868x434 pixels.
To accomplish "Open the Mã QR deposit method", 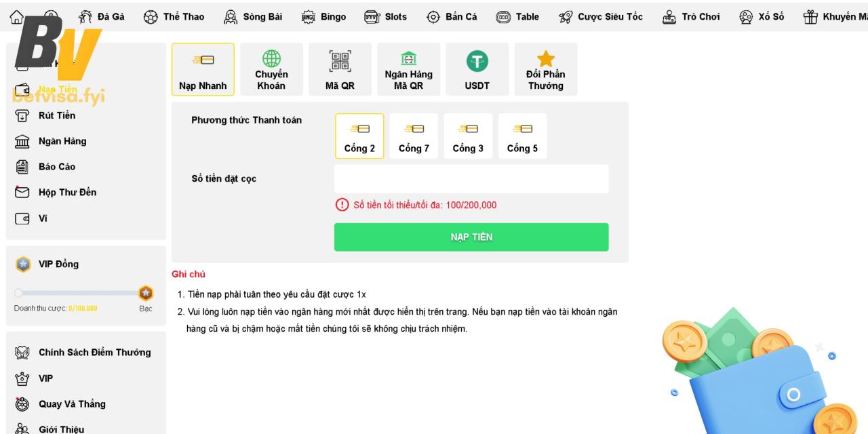I will (x=340, y=70).
